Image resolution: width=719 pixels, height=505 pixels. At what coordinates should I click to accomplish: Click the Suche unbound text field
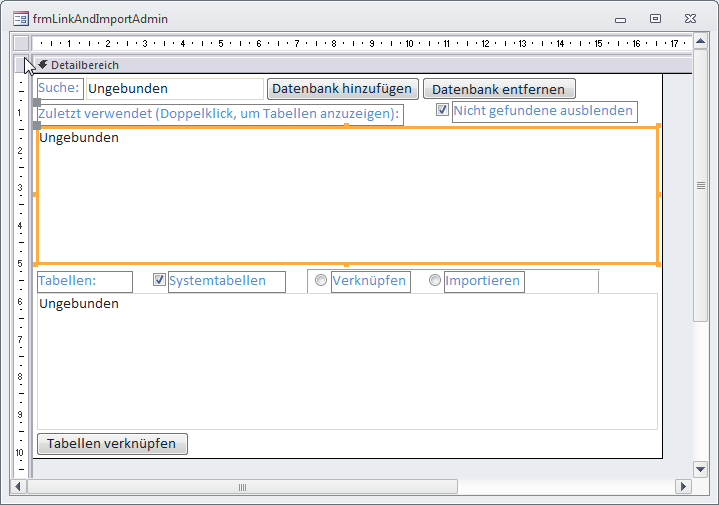click(174, 89)
